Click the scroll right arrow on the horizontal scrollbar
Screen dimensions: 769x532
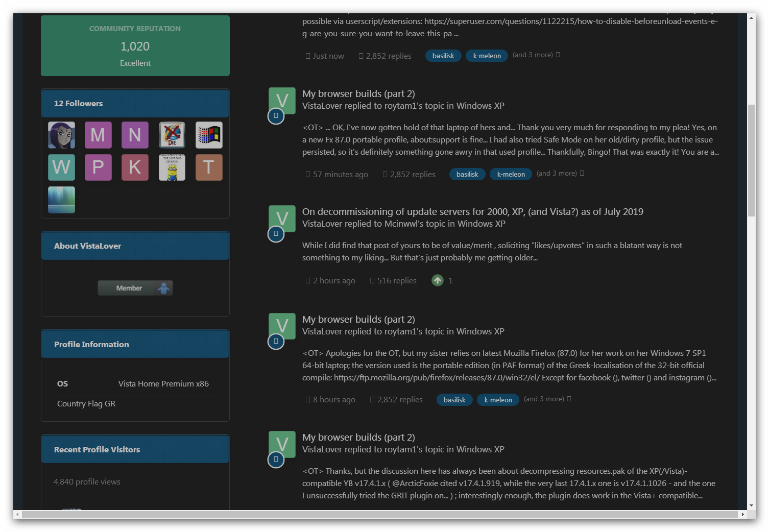743,514
